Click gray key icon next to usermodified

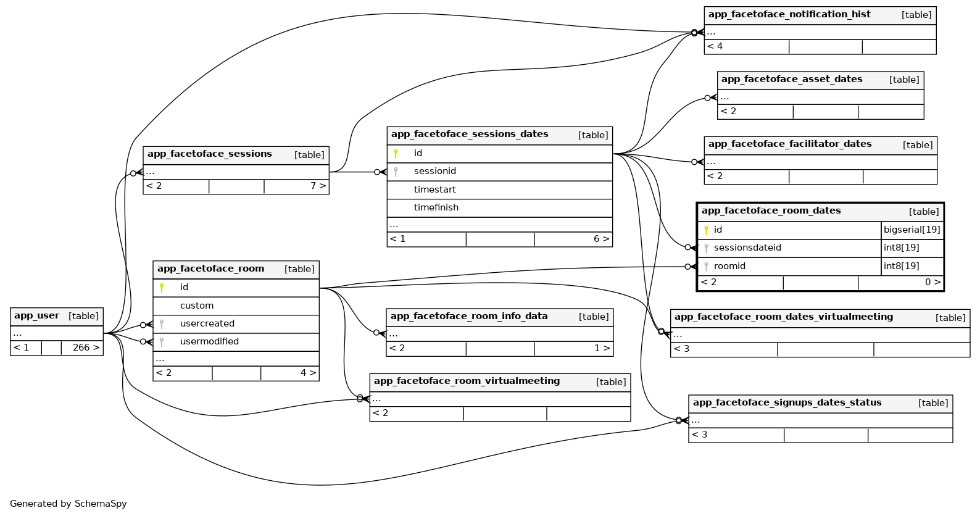[x=162, y=342]
